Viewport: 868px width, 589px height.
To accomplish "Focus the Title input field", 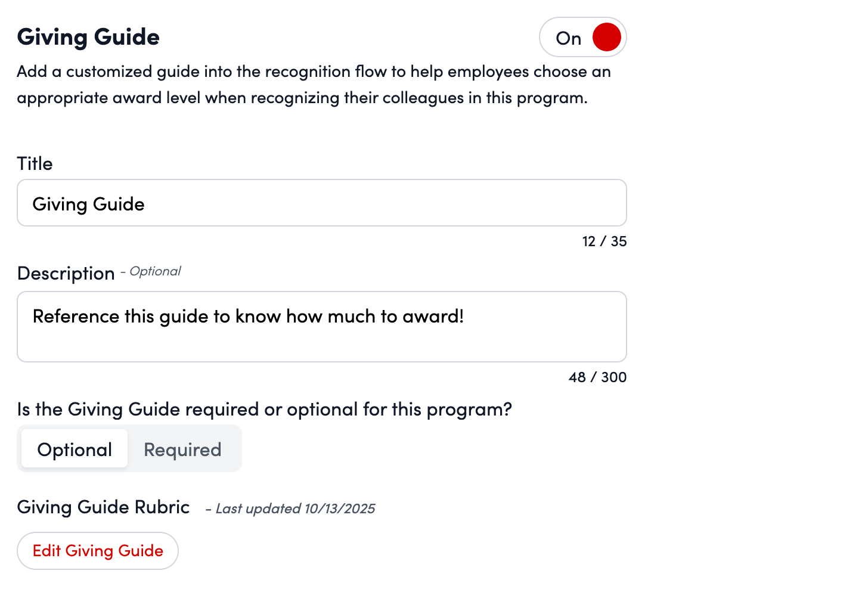I will tap(322, 203).
